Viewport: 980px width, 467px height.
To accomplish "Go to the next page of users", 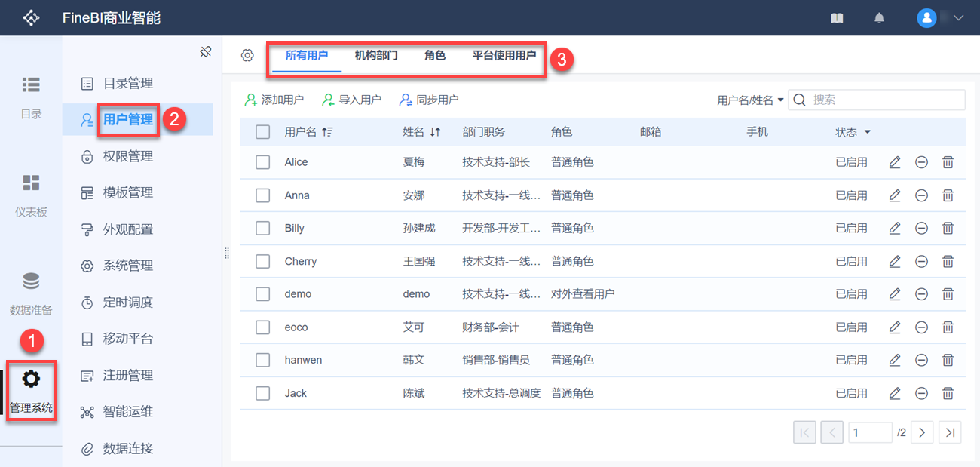I will click(922, 432).
